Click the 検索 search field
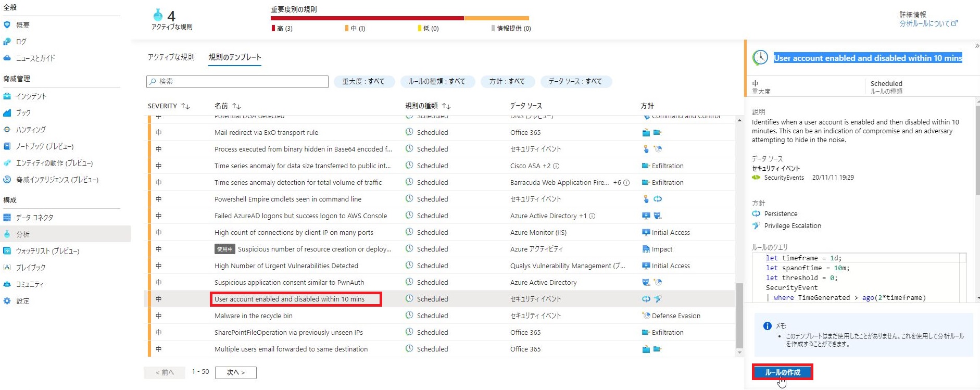Image resolution: width=980 pixels, height=390 pixels. pyautogui.click(x=237, y=82)
